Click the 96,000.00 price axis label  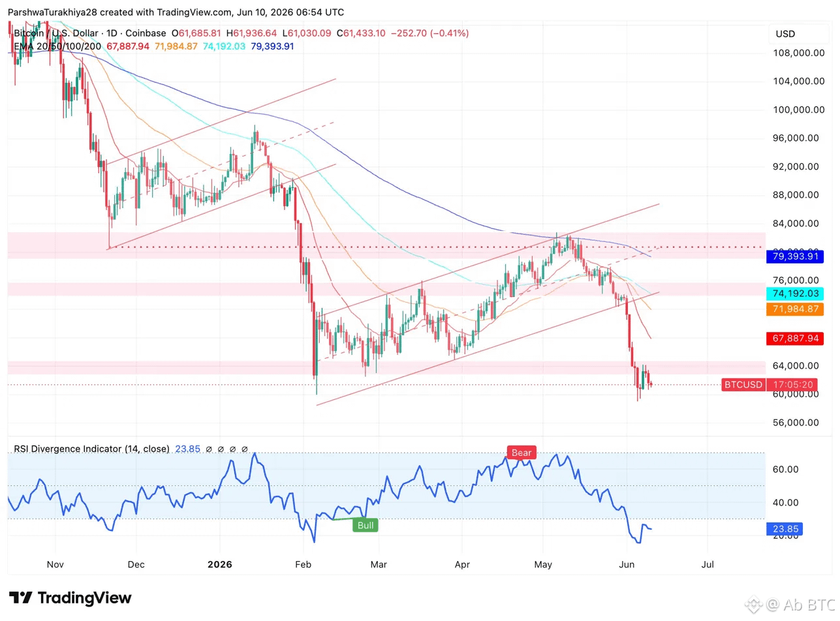[795, 138]
